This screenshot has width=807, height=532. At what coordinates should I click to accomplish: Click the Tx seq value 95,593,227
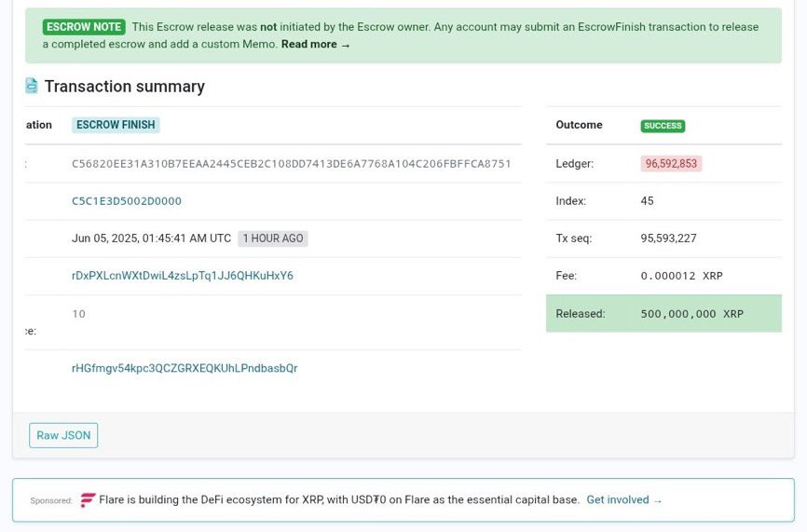pyautogui.click(x=668, y=239)
